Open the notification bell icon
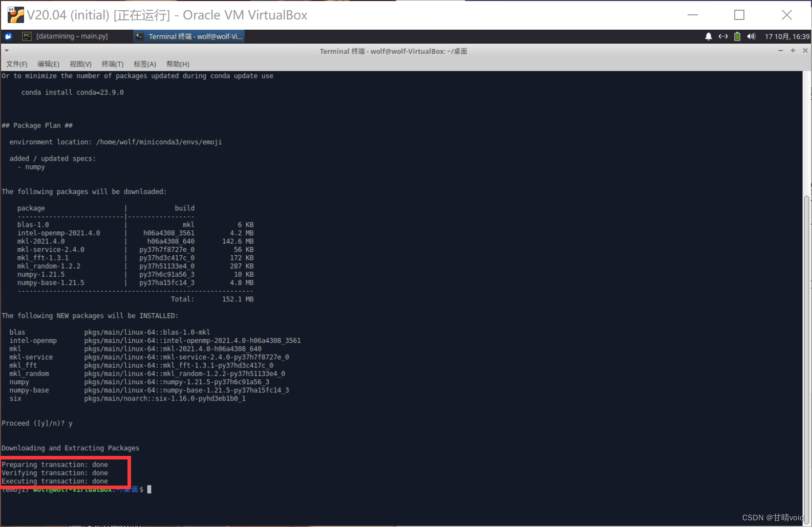 click(709, 36)
